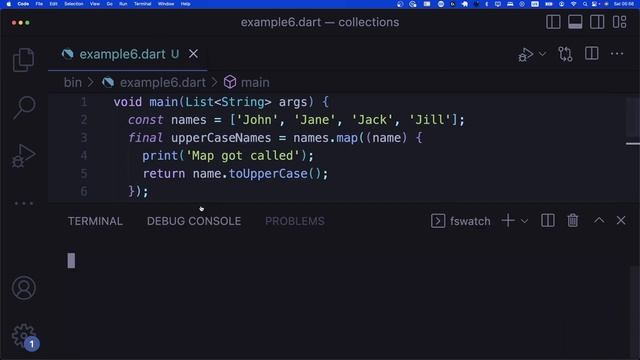640x360 pixels.
Task: Open the Terminal menu in the menu bar
Action: (x=142, y=4)
